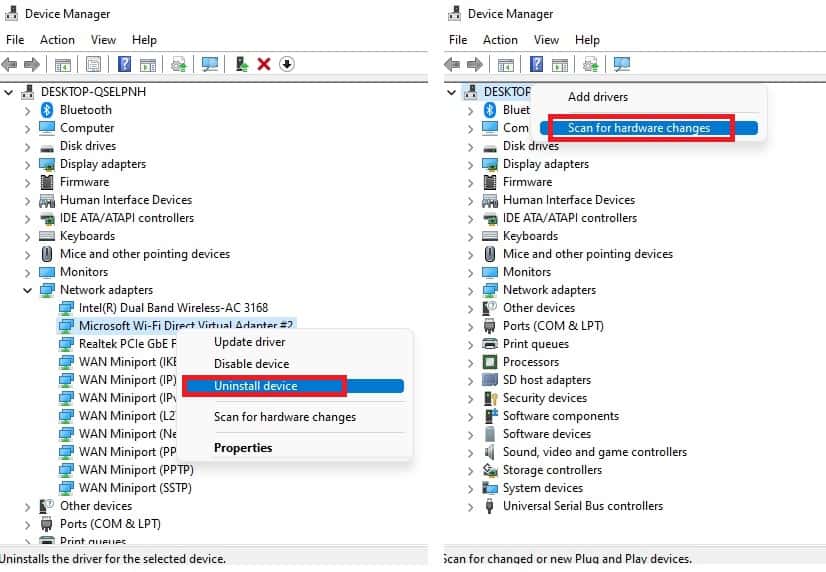Click update driver icon in right window toolbar

tap(591, 65)
